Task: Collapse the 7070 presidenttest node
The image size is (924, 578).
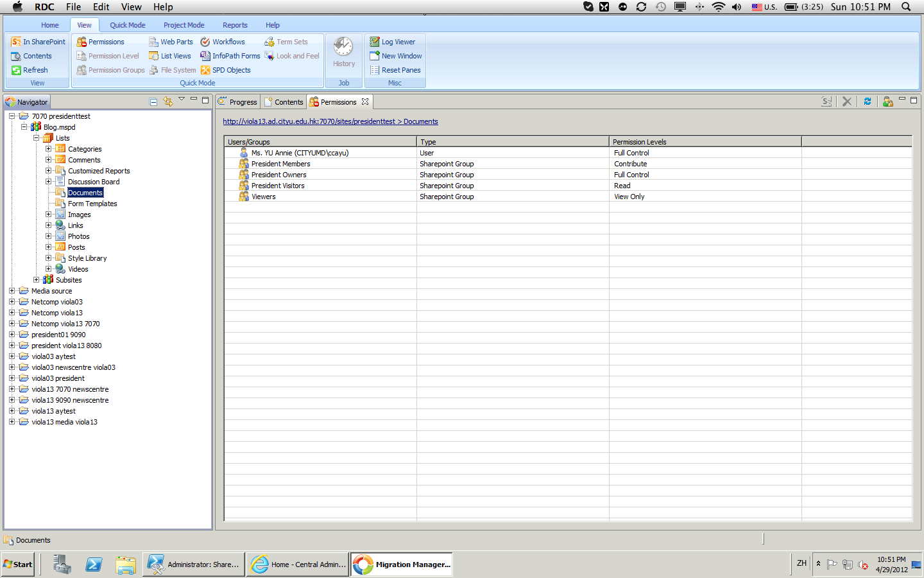Action: (12, 116)
